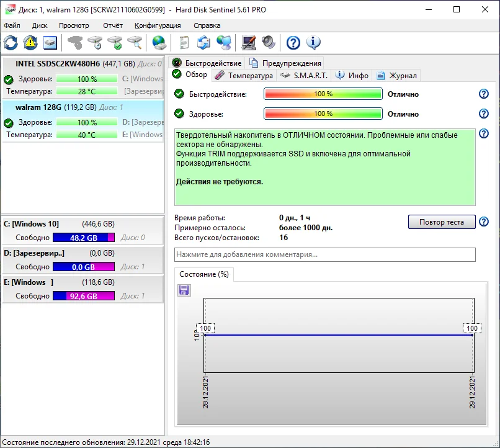Click the refresh with warning sign icon

30,43
